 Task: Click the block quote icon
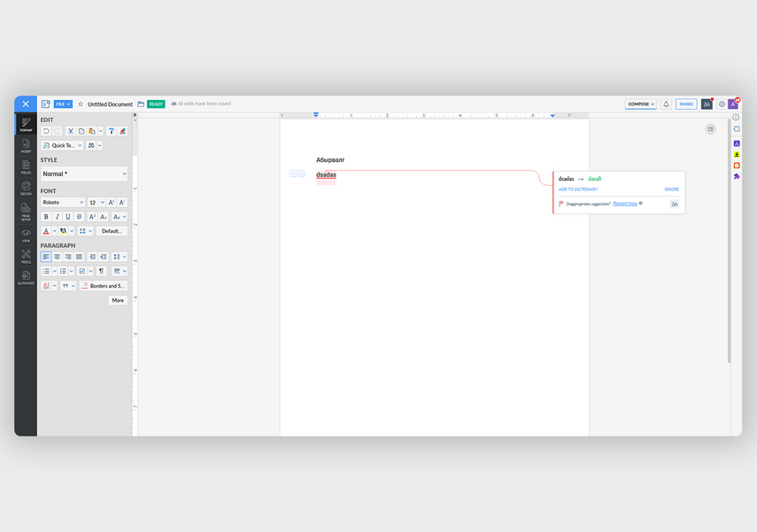(66, 286)
